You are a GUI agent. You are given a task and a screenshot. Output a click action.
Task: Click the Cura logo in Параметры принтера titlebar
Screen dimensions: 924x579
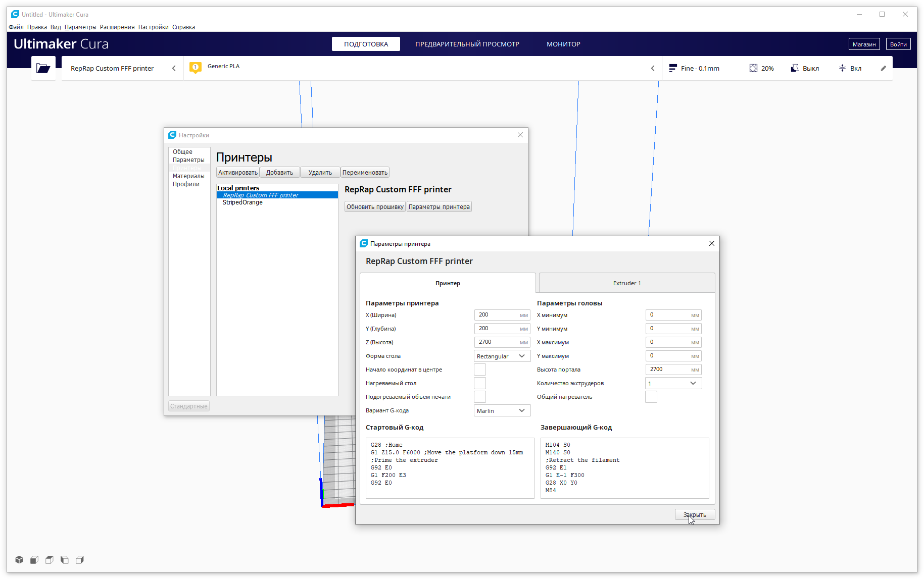coord(364,243)
